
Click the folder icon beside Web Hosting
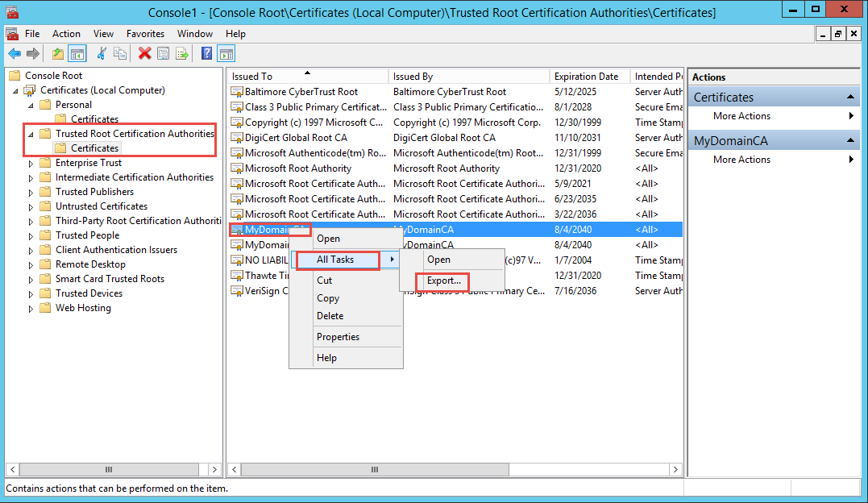pos(45,308)
